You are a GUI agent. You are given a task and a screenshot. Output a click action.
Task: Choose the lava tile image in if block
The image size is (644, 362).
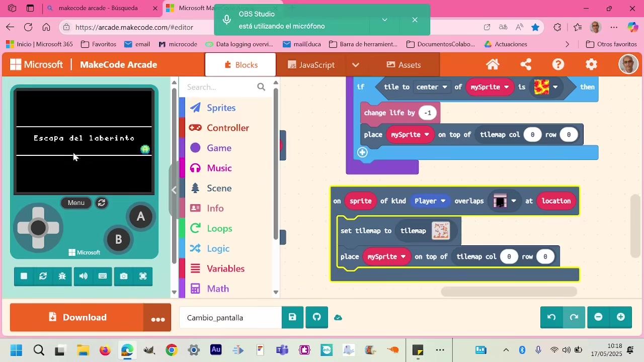point(546,87)
